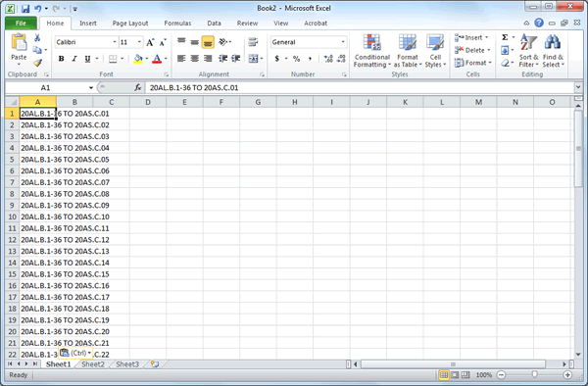Click Increase Decimal icon
The image size is (588, 386).
point(328,59)
